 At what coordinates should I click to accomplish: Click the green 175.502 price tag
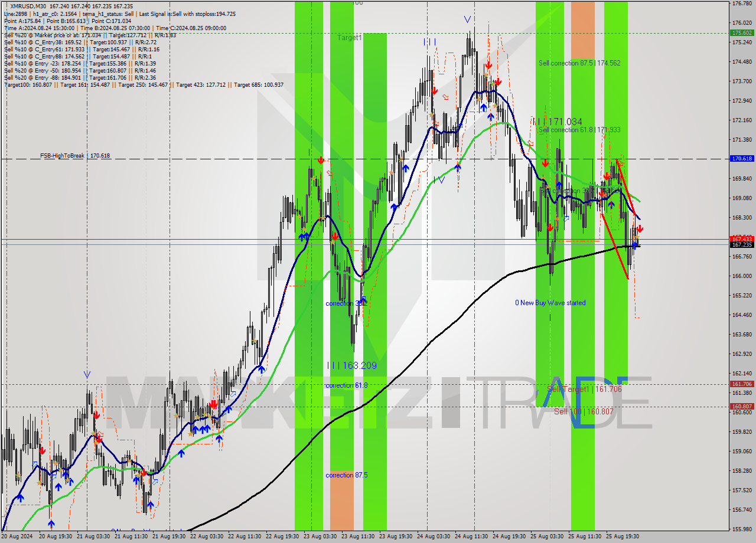click(742, 33)
